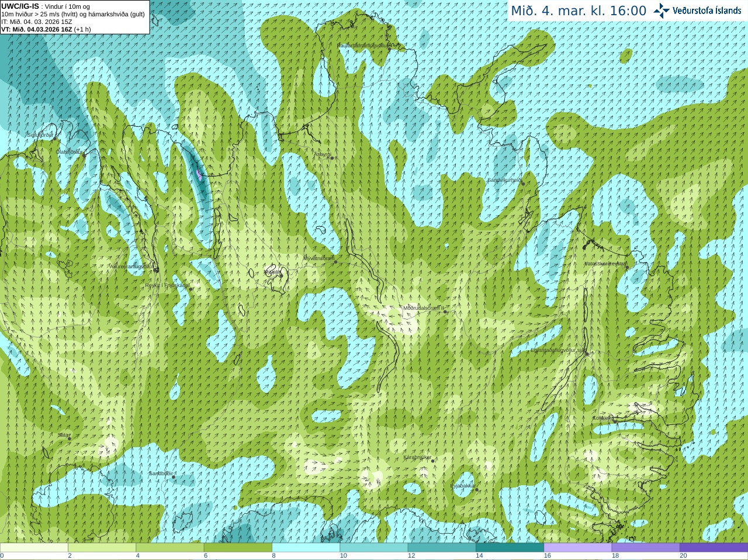Click the UWC/IG-IS model name label
This screenshot has width=748, height=560.
20,6
